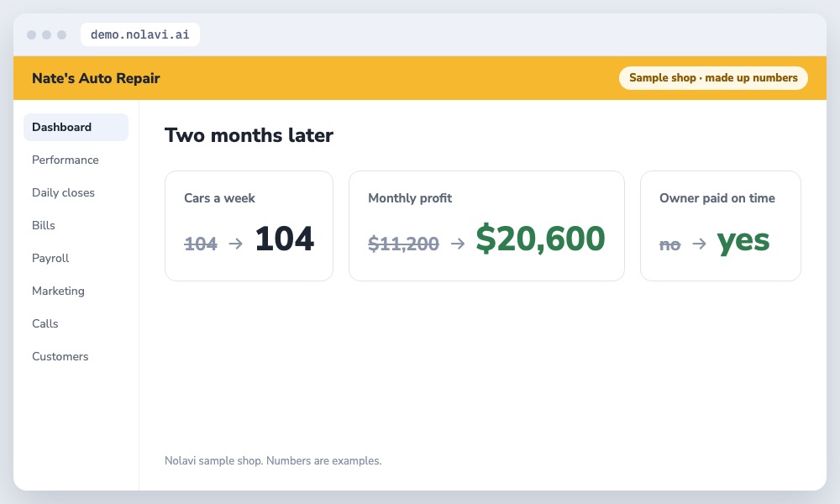Click the struck-through $11,200 value
The width and height of the screenshot is (840, 504).
[403, 244]
